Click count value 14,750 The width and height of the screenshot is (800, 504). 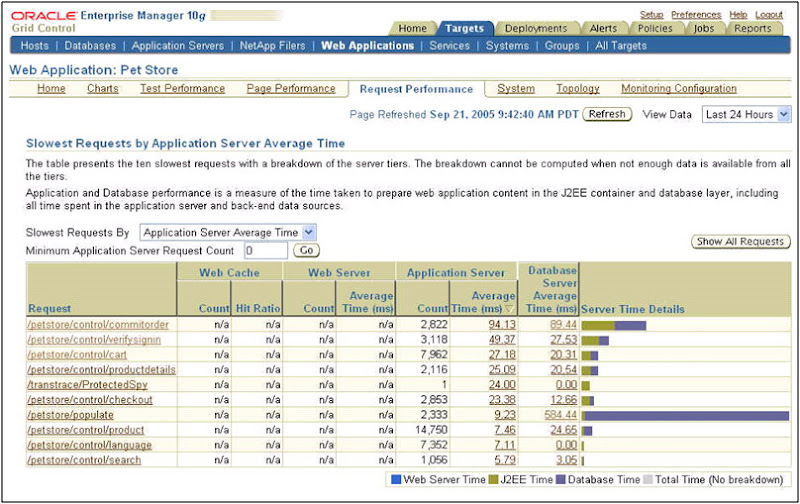click(x=431, y=430)
